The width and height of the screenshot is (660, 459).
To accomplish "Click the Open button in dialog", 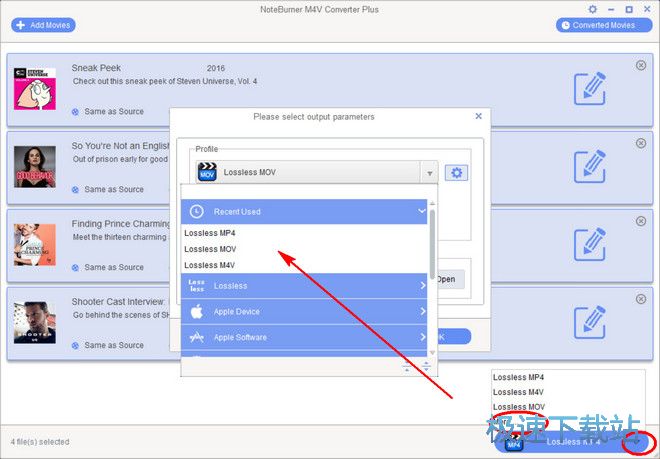I will [x=449, y=279].
